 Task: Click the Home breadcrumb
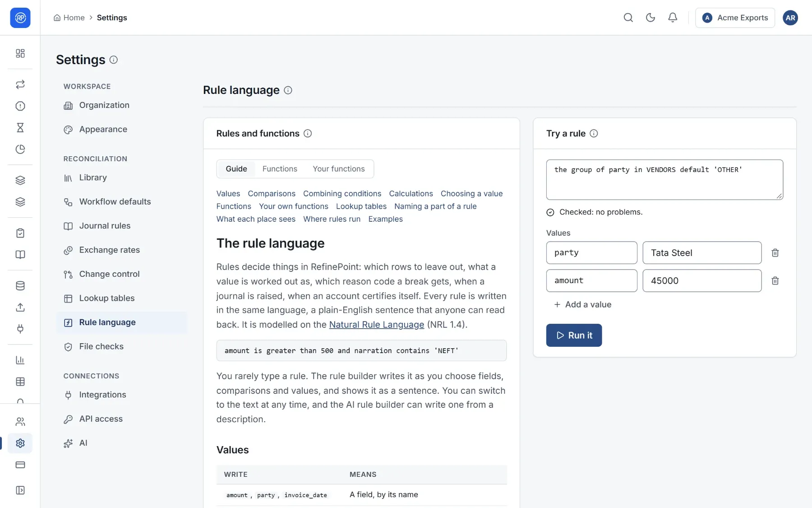[x=69, y=18]
